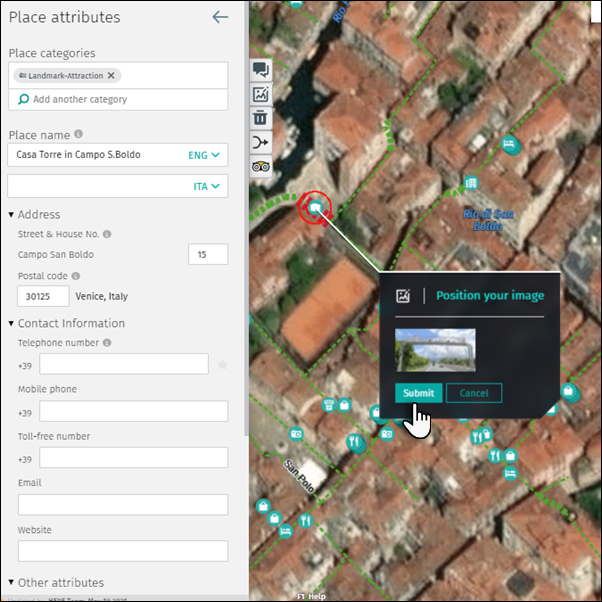This screenshot has width=602, height=602.
Task: Select the add image tool in map toolbar
Action: pos(261,94)
